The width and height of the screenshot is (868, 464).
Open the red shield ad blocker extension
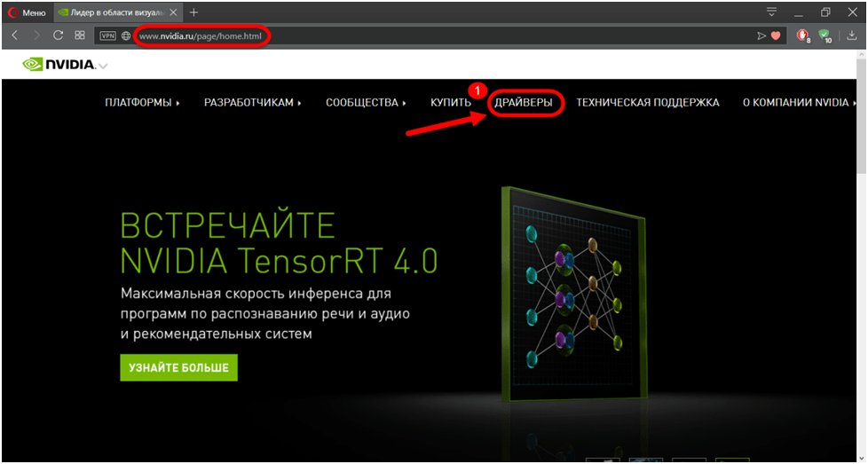[802, 35]
